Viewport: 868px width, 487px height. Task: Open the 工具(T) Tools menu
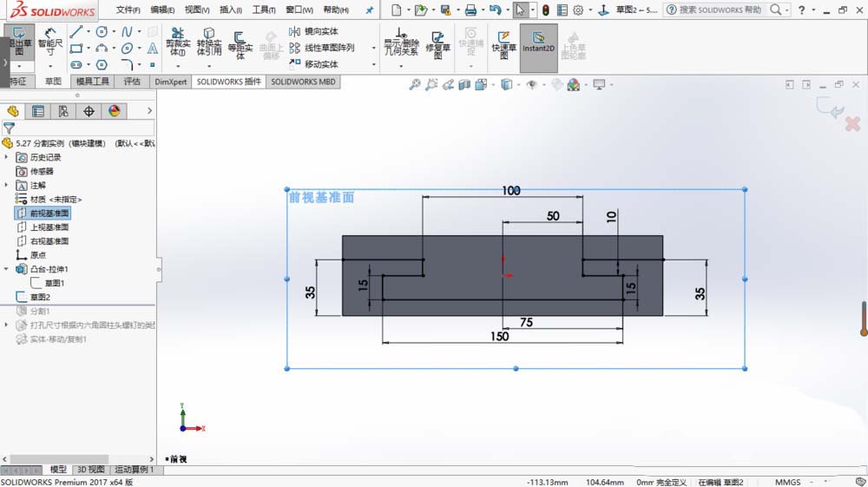[264, 10]
